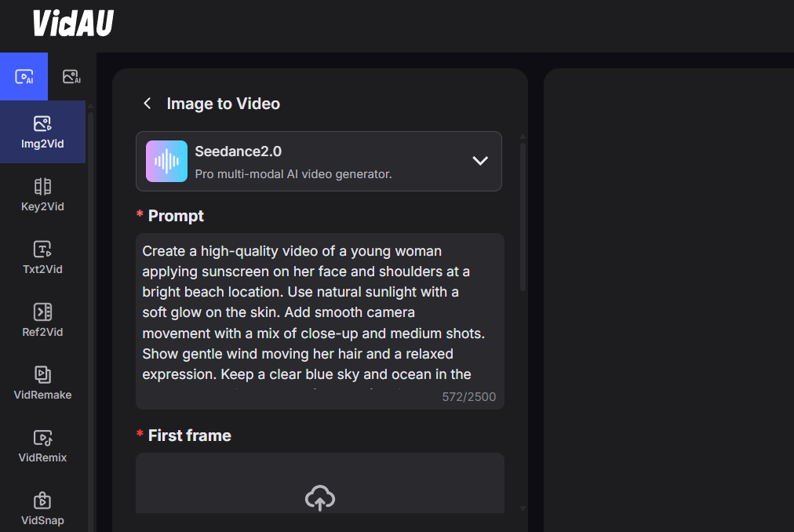Switch to the AI image tab

(71, 77)
